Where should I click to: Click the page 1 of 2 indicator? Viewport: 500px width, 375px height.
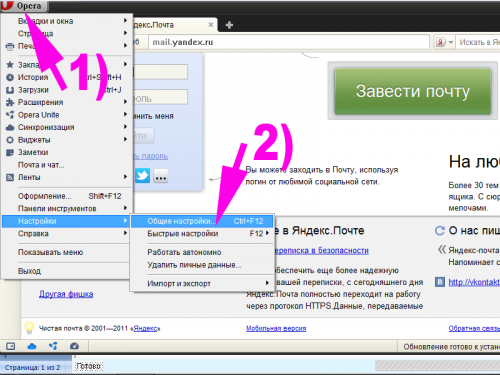click(32, 368)
